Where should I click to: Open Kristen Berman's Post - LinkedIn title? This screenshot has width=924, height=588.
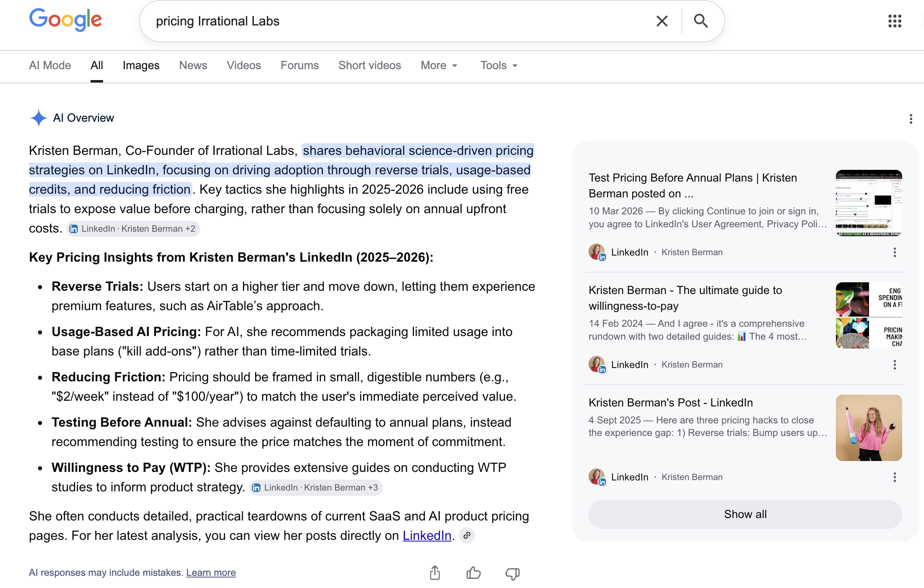click(x=671, y=403)
